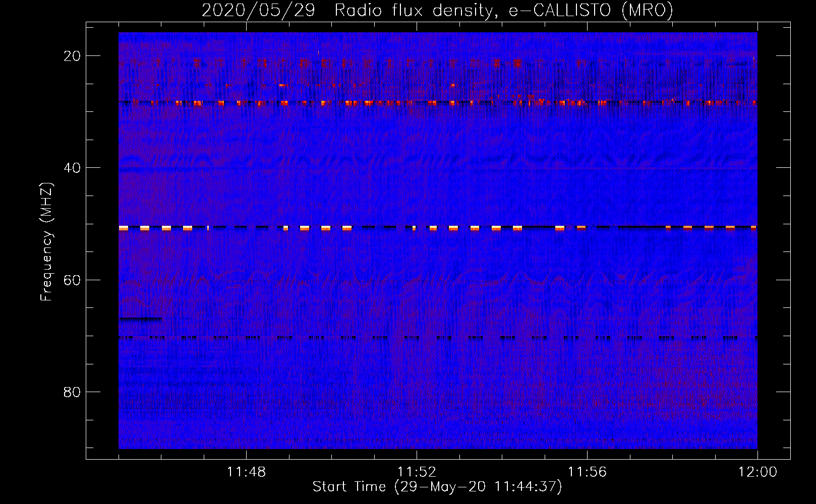Click the plot title '2020/05/29 Radio flux density'

point(438,10)
